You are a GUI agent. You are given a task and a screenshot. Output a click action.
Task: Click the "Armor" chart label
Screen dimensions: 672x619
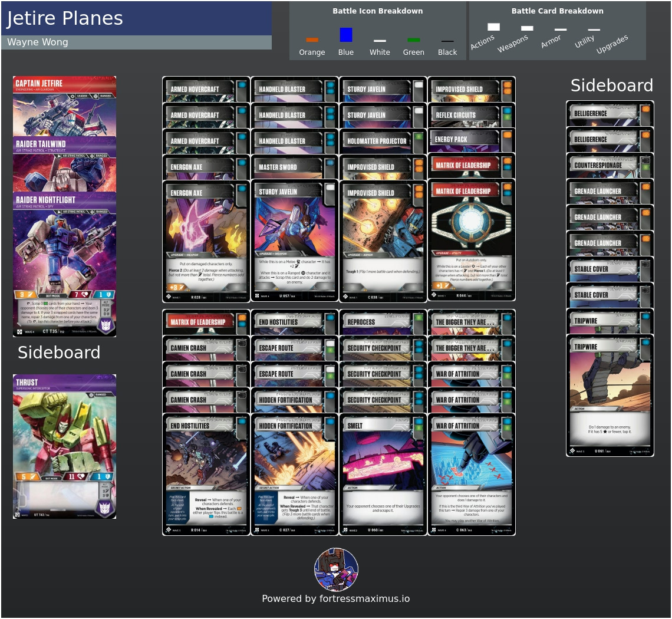click(x=551, y=41)
